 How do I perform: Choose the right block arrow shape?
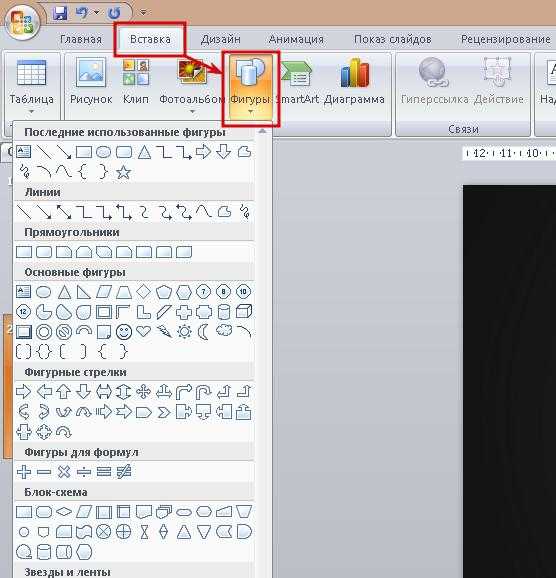(24, 391)
